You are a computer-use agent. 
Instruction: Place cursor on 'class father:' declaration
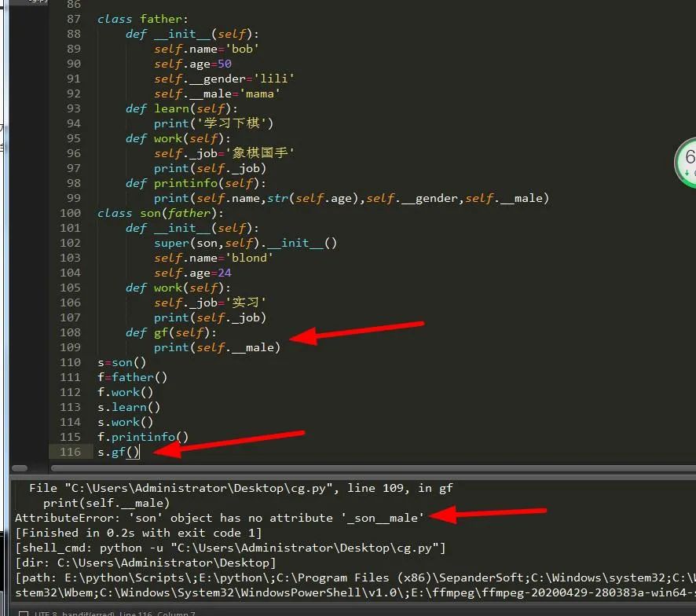tap(142, 19)
